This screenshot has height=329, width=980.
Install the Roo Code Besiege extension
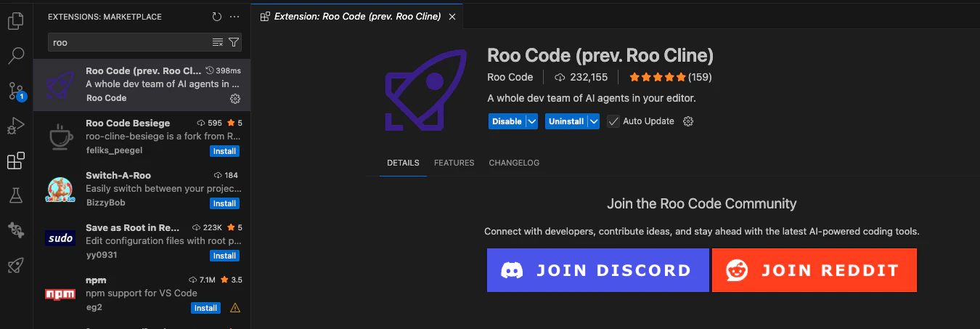[224, 151]
